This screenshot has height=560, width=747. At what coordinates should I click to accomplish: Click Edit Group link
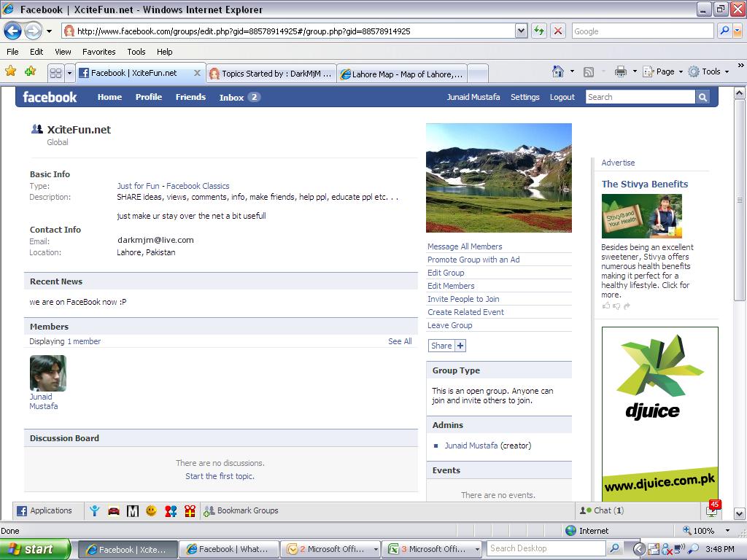(x=446, y=273)
